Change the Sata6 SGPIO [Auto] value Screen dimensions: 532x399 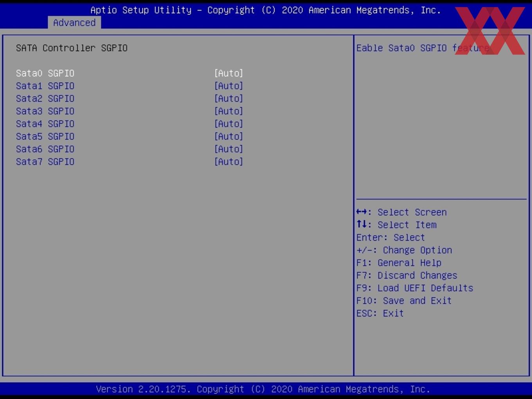(x=229, y=149)
